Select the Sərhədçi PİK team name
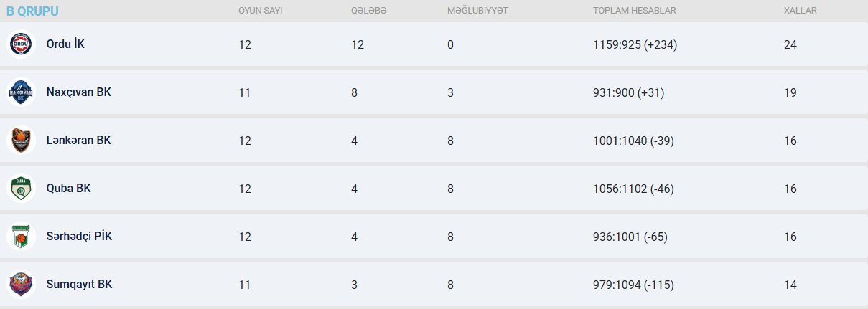868x309 pixels. tap(79, 237)
